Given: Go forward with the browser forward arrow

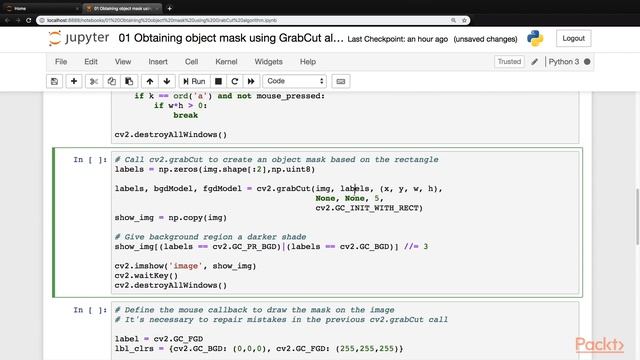Looking at the screenshot, I should tap(18, 20).
